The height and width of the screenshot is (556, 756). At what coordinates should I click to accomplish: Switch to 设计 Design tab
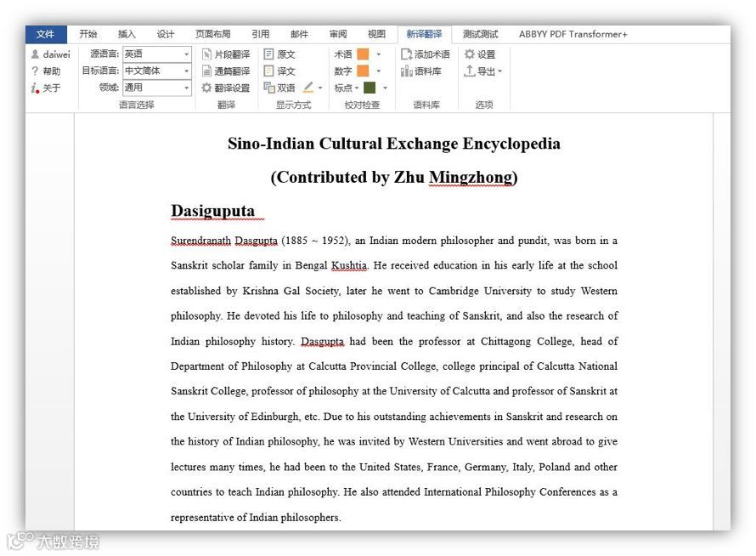(166, 34)
